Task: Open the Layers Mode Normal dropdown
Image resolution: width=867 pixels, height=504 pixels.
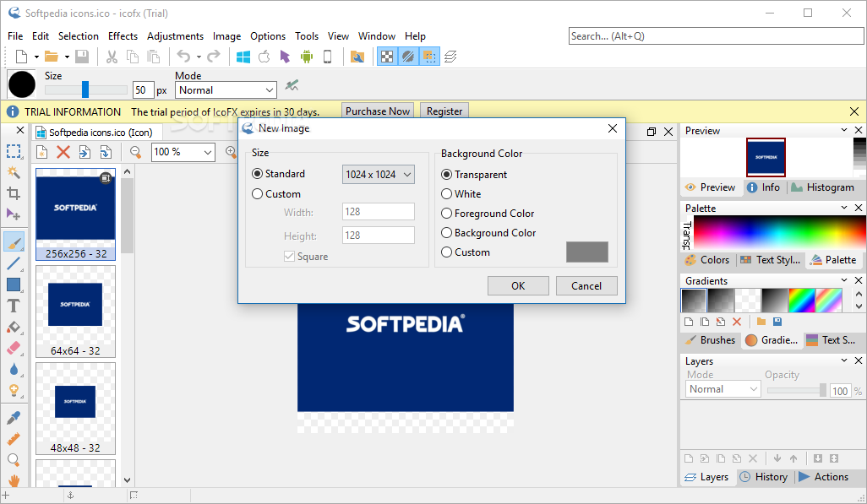Action: [x=722, y=389]
